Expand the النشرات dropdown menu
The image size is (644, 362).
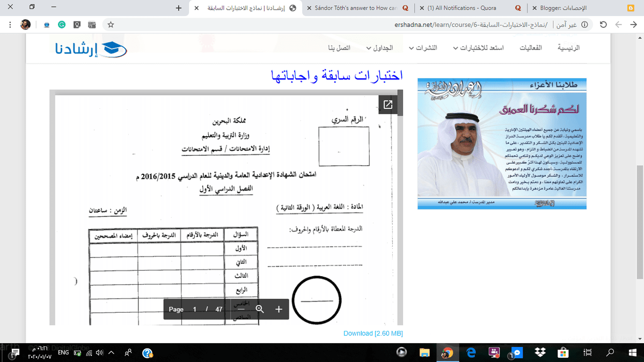coord(423,48)
